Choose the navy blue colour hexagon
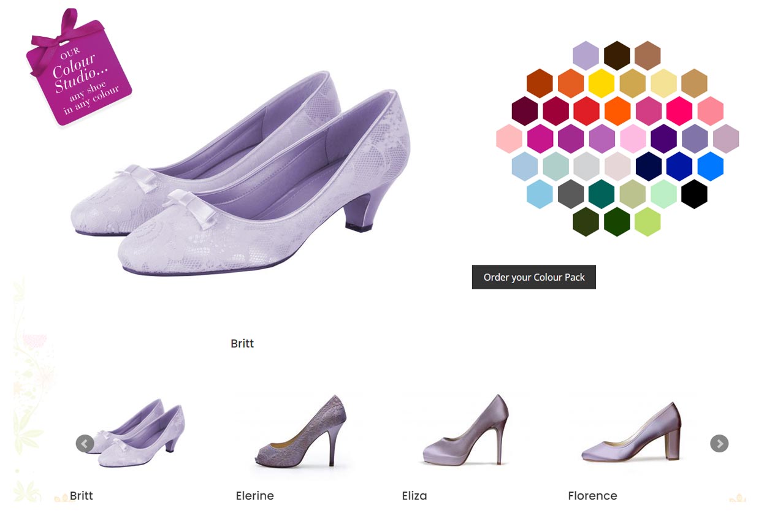Screen dimensions: 775x532 [649, 166]
